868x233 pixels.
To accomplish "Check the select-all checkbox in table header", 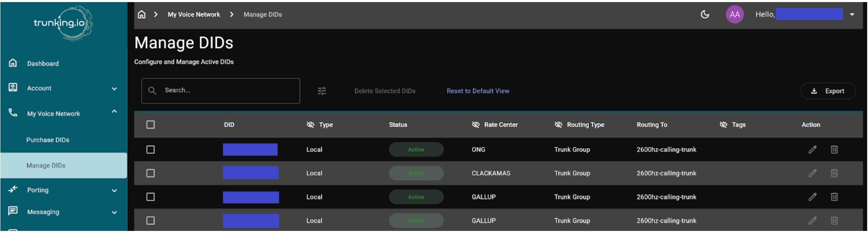I will 150,125.
